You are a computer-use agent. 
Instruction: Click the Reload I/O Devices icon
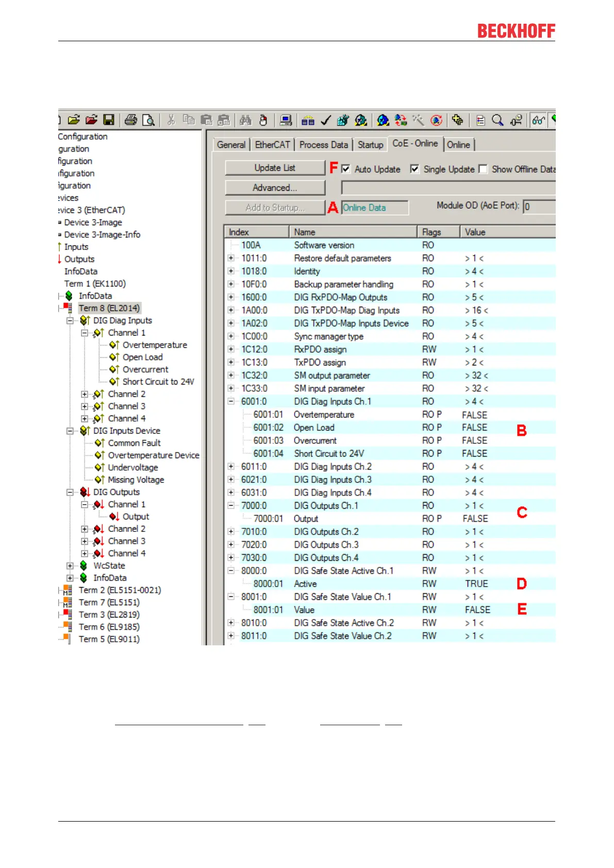[401, 120]
